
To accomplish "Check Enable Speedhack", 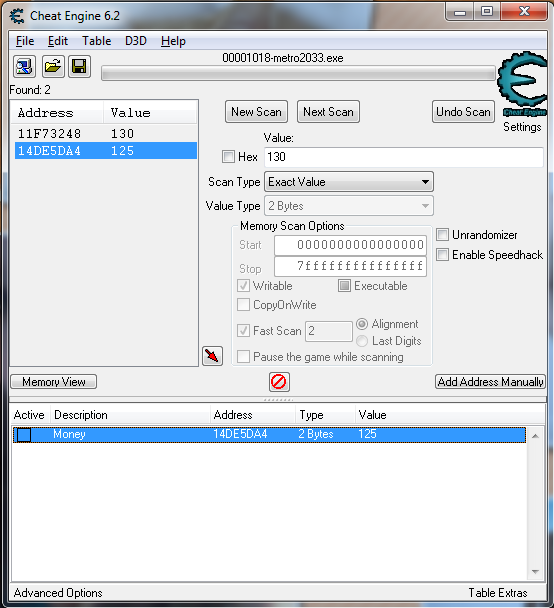I will point(442,255).
